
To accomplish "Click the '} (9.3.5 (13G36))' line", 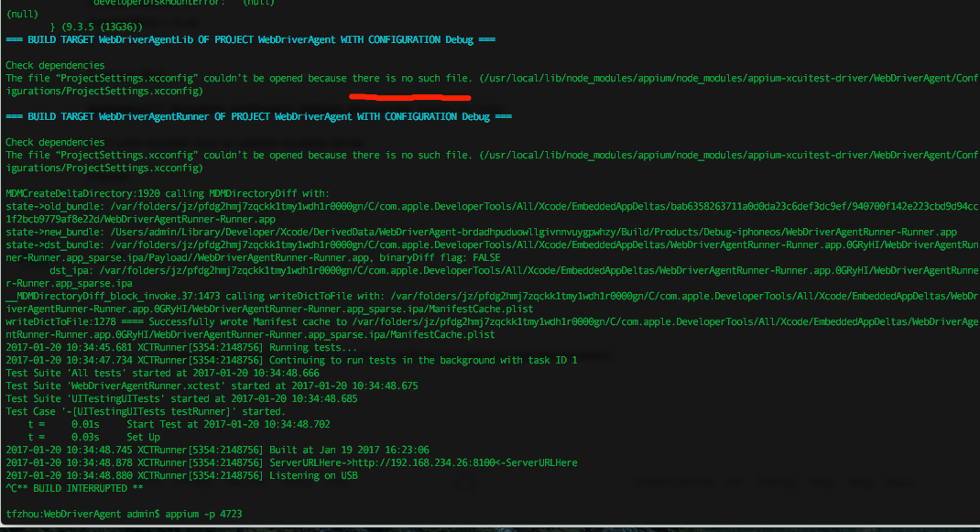I will point(95,27).
